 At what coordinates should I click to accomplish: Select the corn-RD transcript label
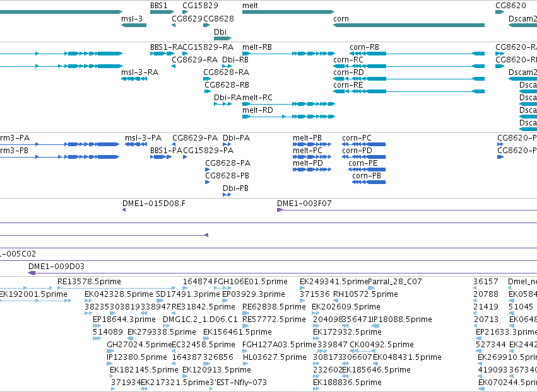(348, 72)
